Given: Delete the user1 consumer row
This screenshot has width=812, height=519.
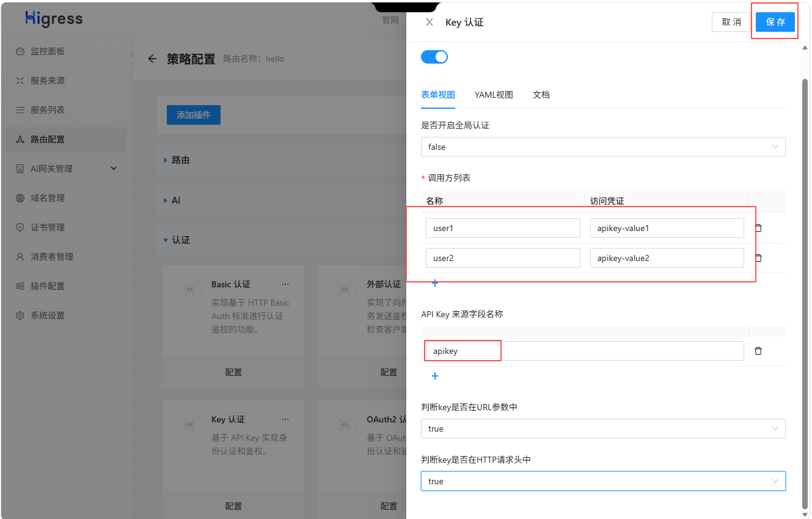Looking at the screenshot, I should (758, 228).
